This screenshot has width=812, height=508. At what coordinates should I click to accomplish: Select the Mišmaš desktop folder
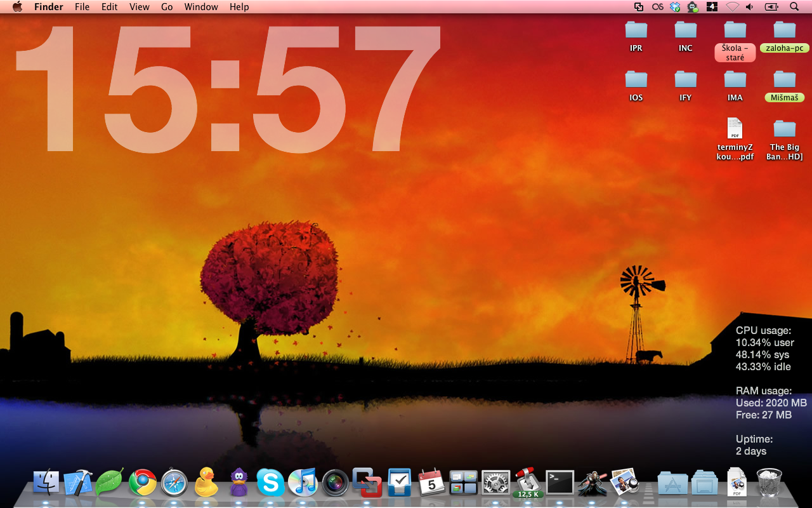785,79
